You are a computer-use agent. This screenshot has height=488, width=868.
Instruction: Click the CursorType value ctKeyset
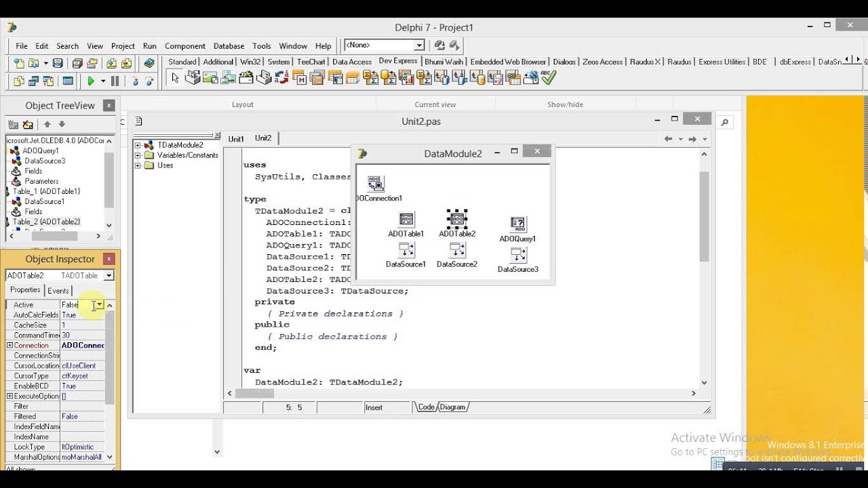(82, 376)
